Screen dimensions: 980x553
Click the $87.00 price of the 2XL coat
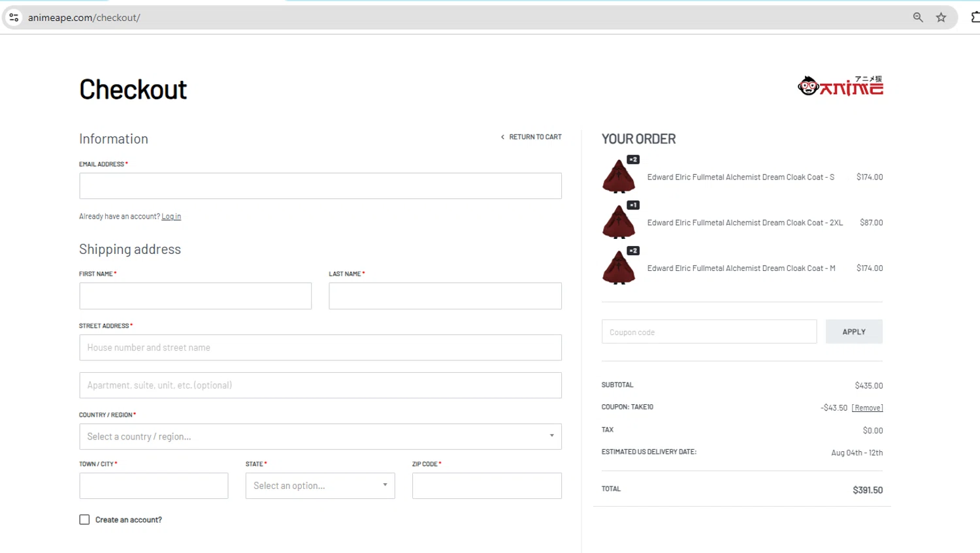point(872,223)
